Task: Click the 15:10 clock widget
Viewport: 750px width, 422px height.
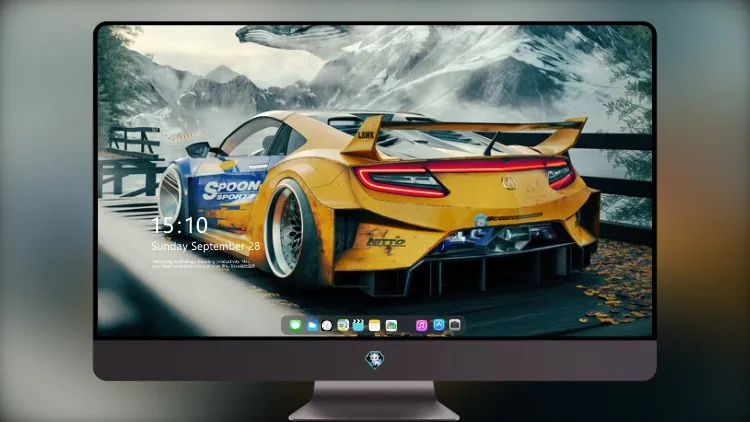Action: (179, 225)
